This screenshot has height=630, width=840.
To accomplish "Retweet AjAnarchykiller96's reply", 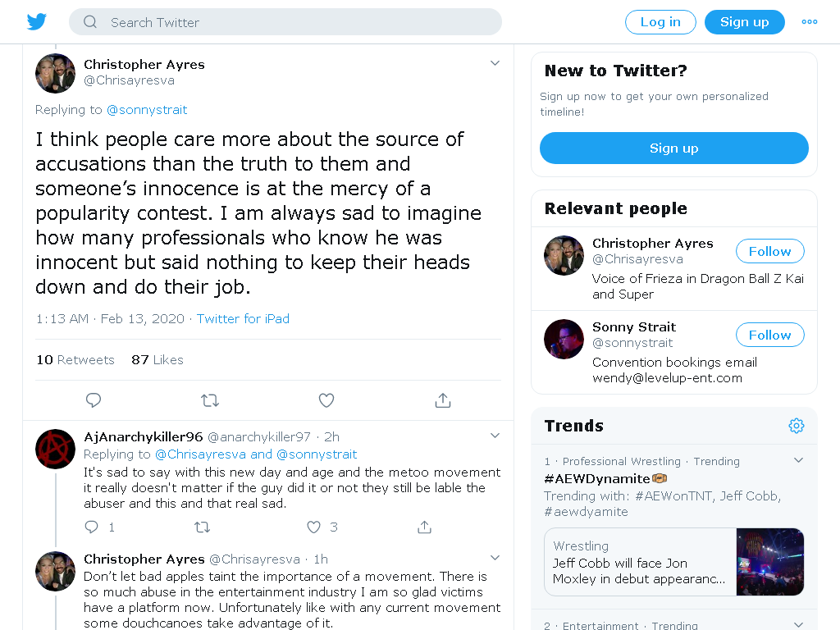I will click(x=202, y=527).
